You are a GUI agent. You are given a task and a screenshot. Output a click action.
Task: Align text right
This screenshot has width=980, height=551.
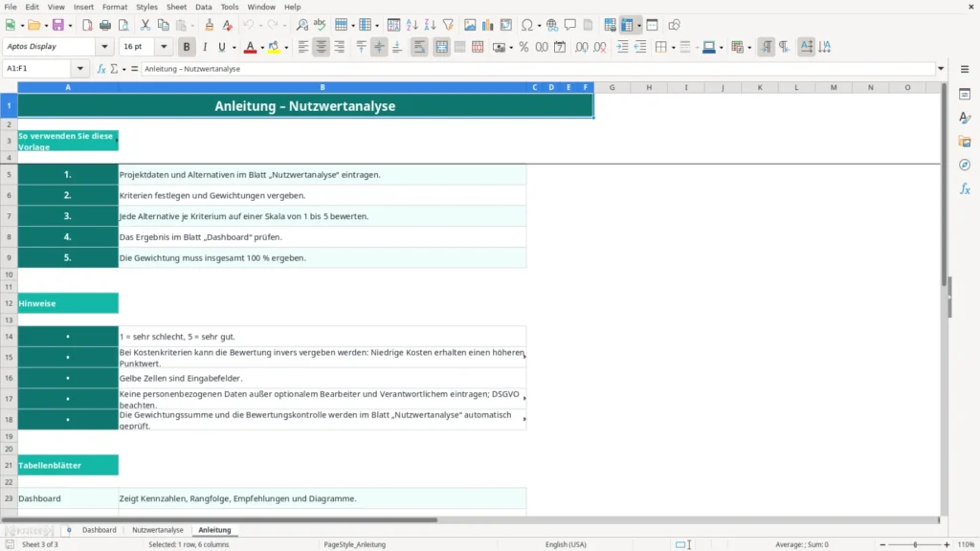340,47
